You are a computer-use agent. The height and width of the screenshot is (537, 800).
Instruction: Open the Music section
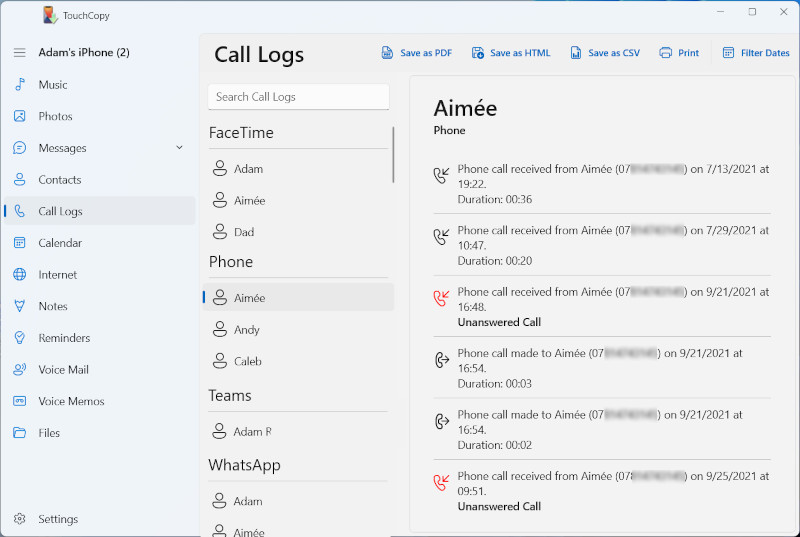(53, 85)
